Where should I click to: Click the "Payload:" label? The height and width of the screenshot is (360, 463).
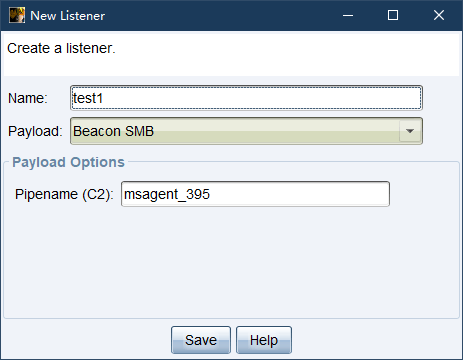coord(35,131)
